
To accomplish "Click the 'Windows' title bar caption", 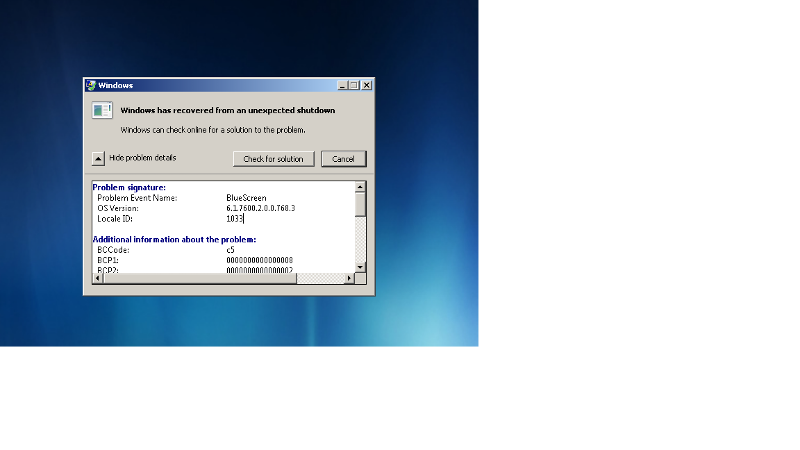I will (115, 85).
